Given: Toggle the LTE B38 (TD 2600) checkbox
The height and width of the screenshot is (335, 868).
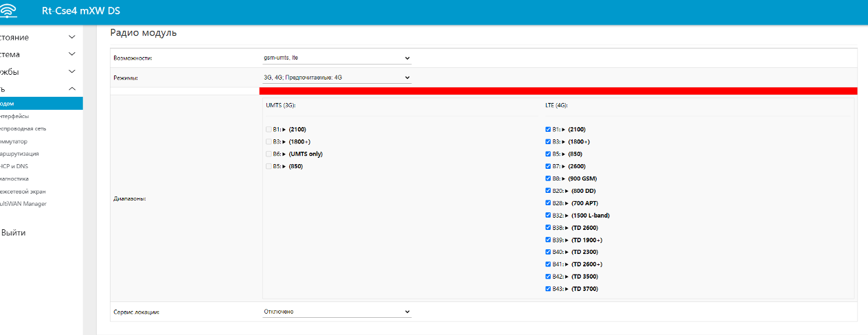Looking at the screenshot, I should pos(548,227).
